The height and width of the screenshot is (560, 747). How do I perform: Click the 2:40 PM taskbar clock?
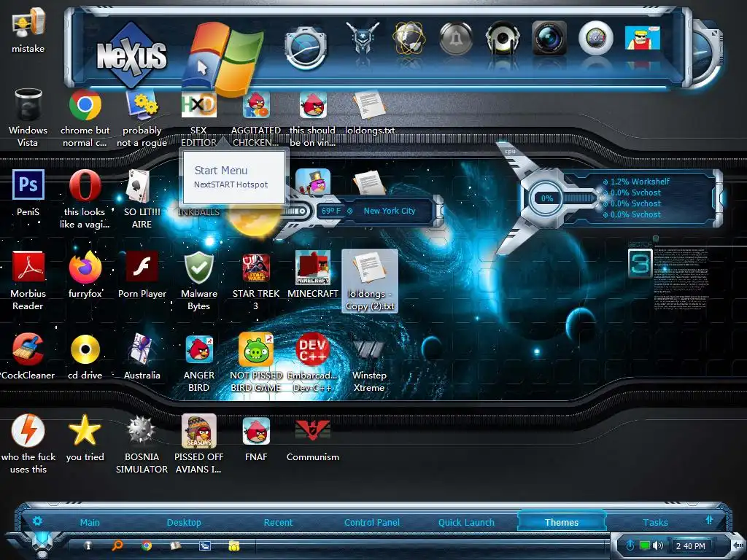pyautogui.click(x=690, y=546)
